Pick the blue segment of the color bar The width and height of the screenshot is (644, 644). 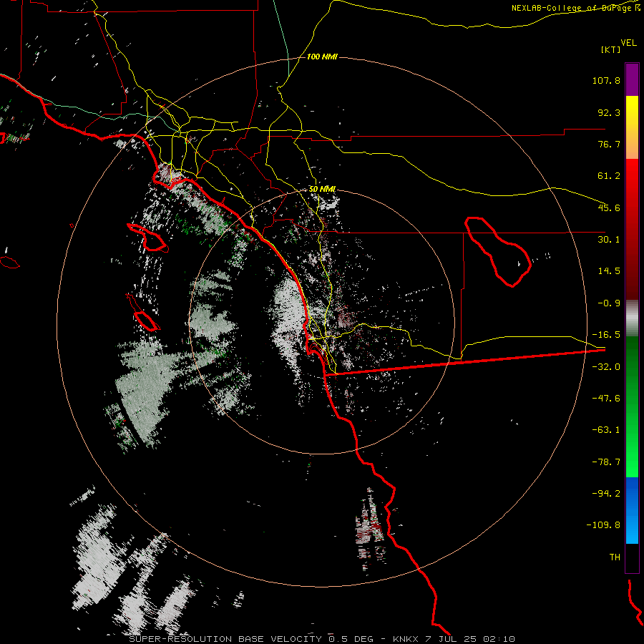(632, 510)
